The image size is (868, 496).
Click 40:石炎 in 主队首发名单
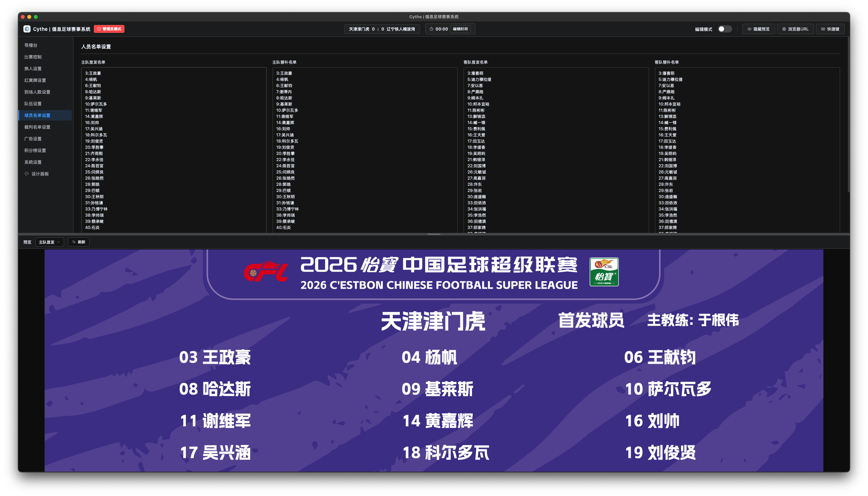pyautogui.click(x=92, y=228)
